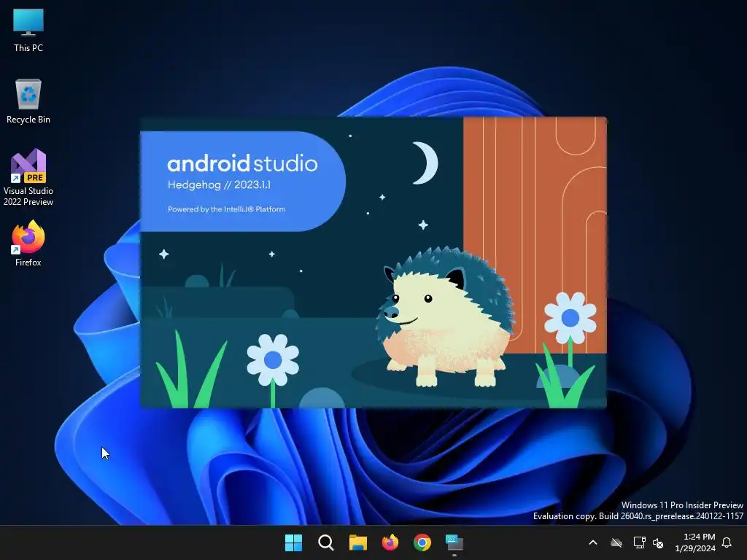747x560 pixels.
Task: Launch Firefox from the taskbar
Action: 390,542
